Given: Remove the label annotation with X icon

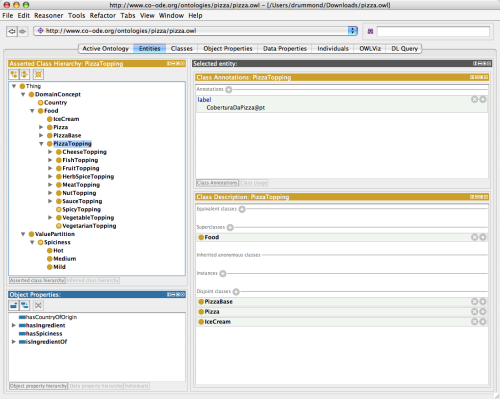Looking at the screenshot, I should 474,99.
